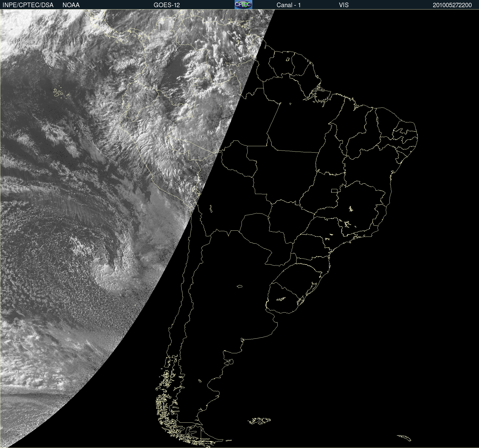Click the CPTEC logo icon
The image size is (479, 448).
coord(243,5)
